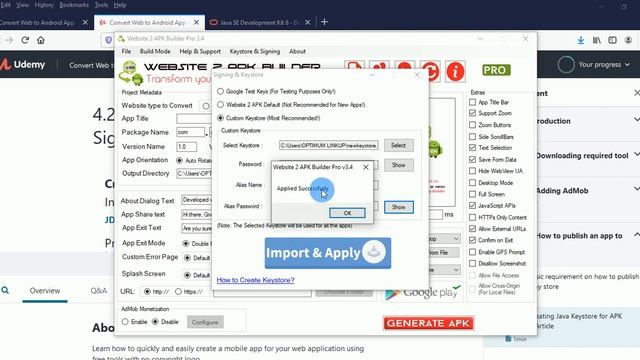Click the Firefox reload page icon
Image resolution: width=640 pixels, height=360 pixels.
coord(25,40)
